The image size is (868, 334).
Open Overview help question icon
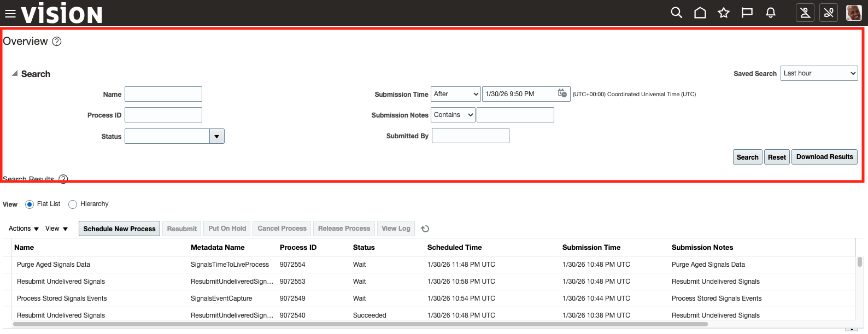click(x=57, y=42)
